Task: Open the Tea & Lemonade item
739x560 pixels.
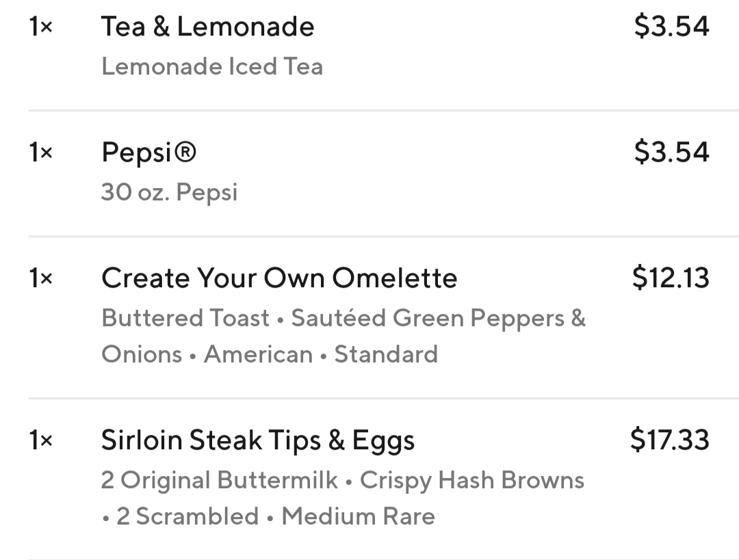Action: click(x=207, y=27)
